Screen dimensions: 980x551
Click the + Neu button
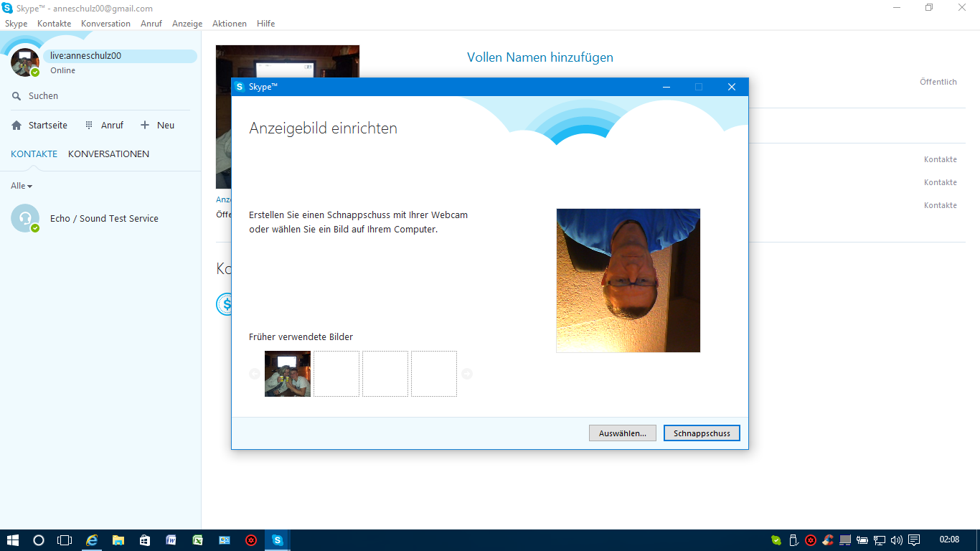(x=157, y=125)
